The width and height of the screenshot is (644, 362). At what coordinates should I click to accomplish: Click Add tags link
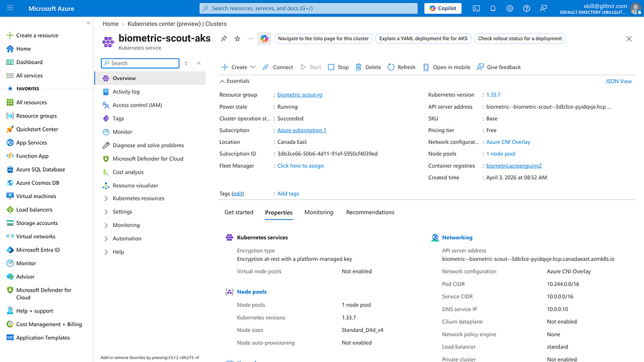(x=288, y=194)
